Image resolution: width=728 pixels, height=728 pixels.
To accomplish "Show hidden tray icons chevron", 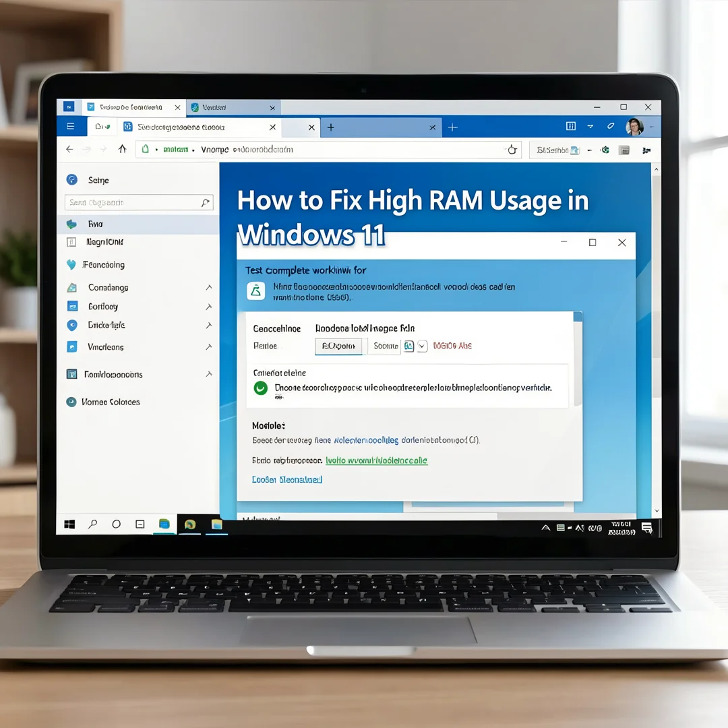I will tap(546, 527).
